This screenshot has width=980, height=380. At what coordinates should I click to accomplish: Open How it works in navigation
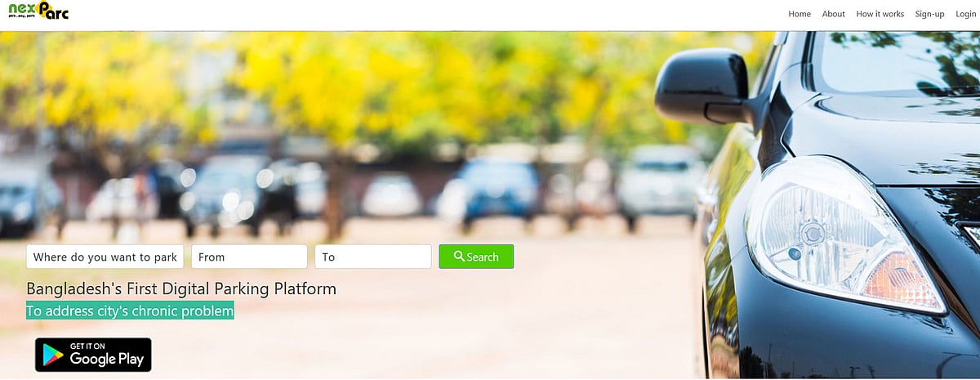[x=880, y=14]
